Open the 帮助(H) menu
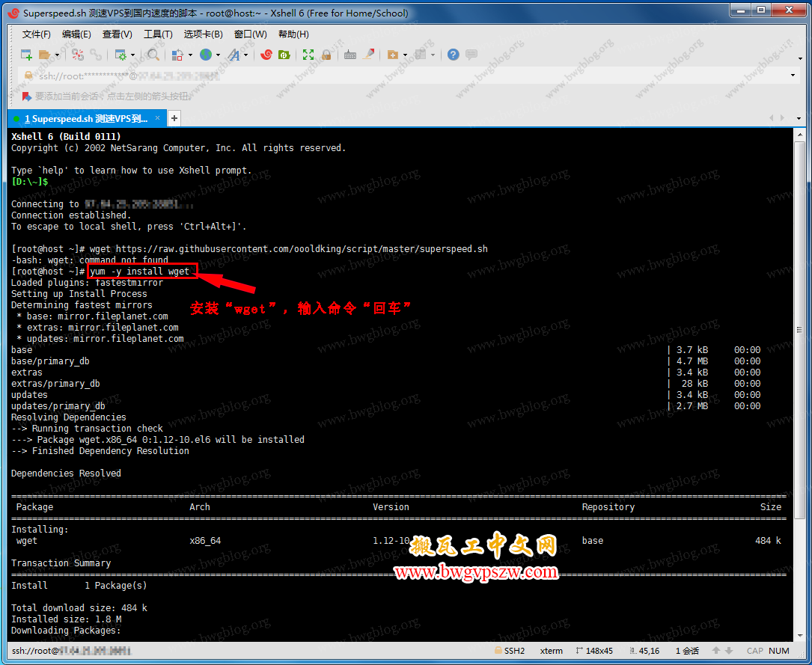812x665 pixels. [x=293, y=34]
